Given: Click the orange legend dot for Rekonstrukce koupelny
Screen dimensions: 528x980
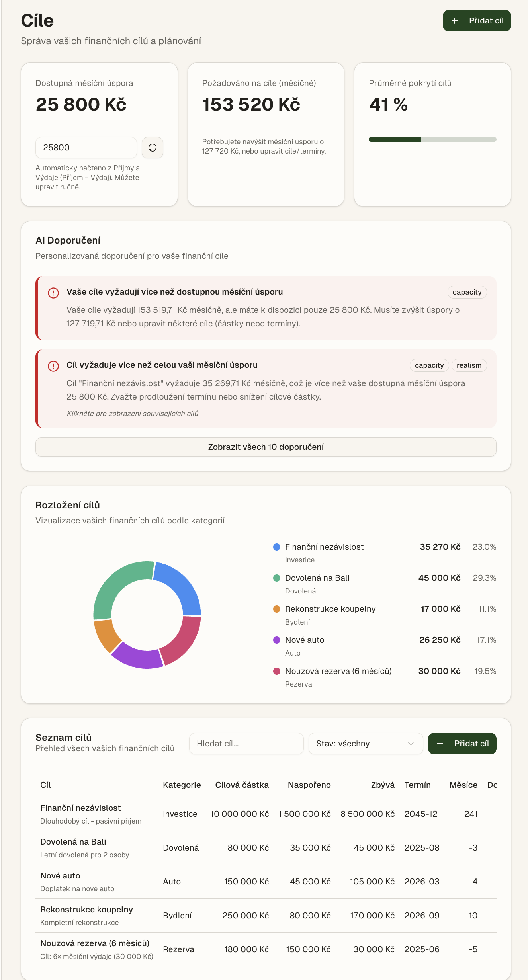Looking at the screenshot, I should [x=276, y=609].
